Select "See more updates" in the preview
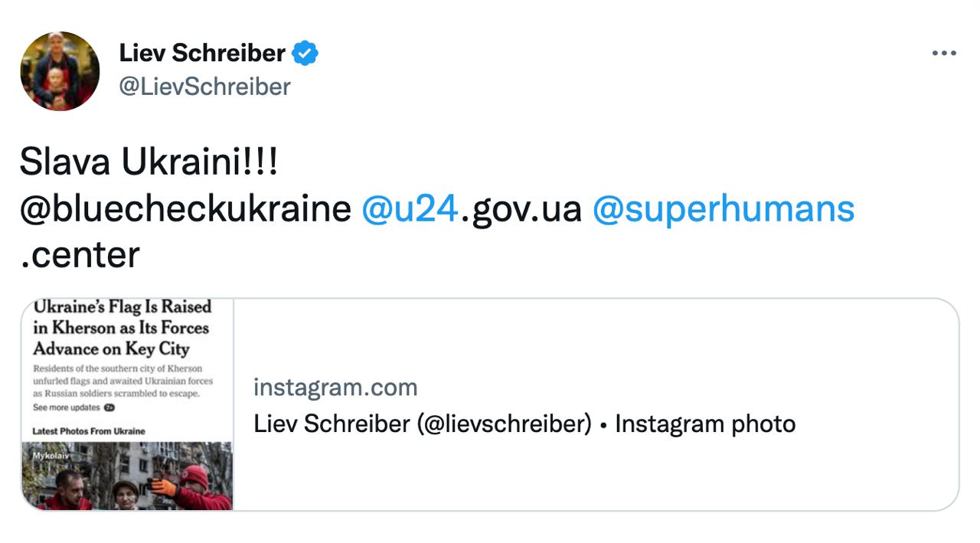Image resolution: width=980 pixels, height=543 pixels. point(67,407)
